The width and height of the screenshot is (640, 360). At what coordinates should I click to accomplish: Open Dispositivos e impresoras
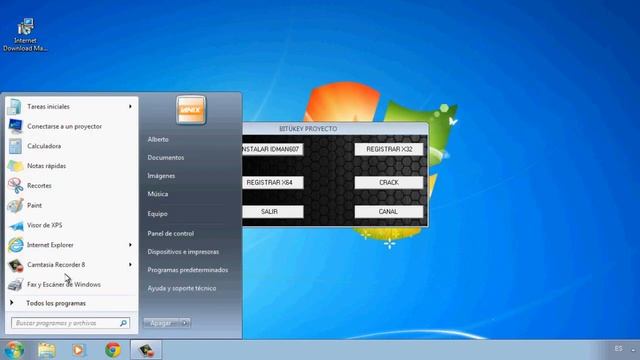(183, 252)
